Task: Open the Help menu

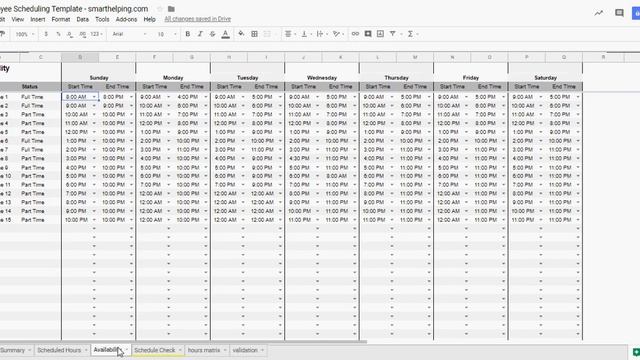Action: click(149, 19)
